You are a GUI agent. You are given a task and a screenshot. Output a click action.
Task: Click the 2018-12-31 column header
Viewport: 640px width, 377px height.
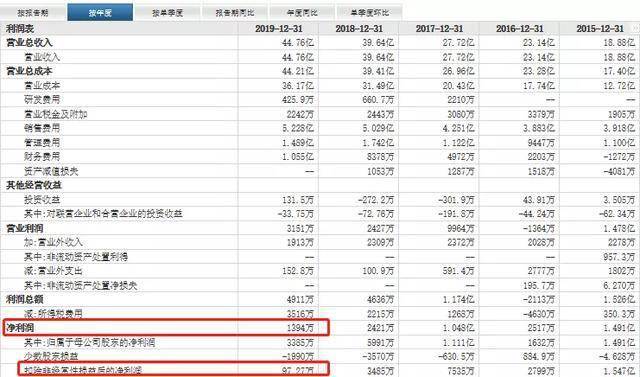pos(359,29)
